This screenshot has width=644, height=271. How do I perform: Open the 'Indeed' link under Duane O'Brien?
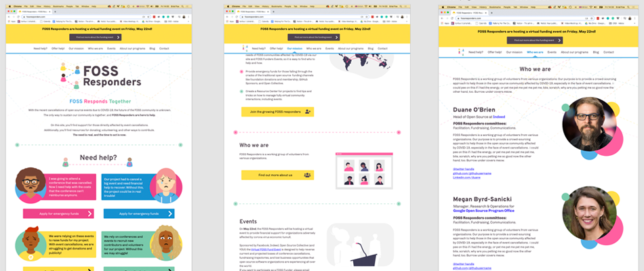[499, 117]
